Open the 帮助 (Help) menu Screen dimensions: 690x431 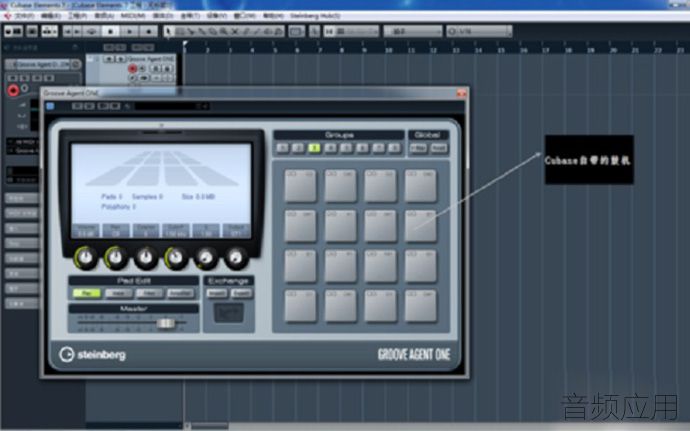pyautogui.click(x=273, y=16)
